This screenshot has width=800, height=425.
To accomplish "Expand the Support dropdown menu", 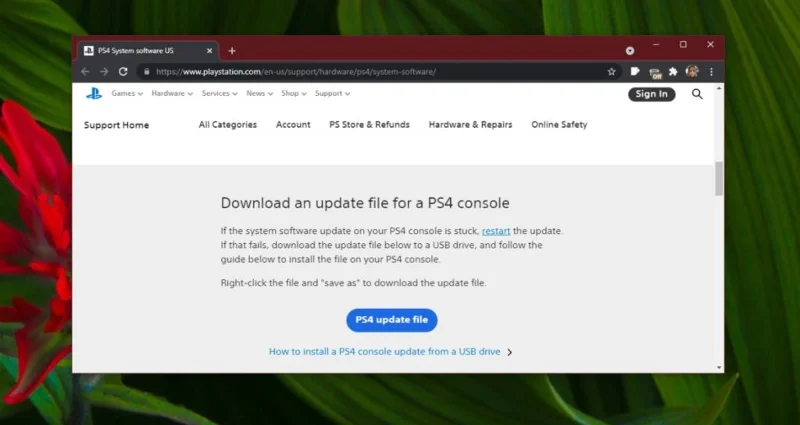I will click(333, 93).
